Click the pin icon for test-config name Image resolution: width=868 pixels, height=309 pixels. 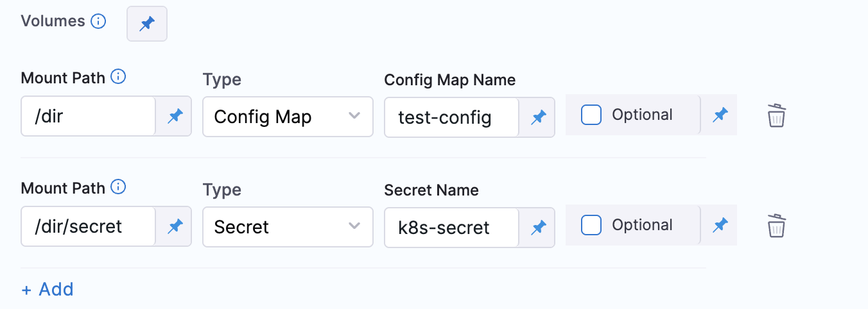538,117
